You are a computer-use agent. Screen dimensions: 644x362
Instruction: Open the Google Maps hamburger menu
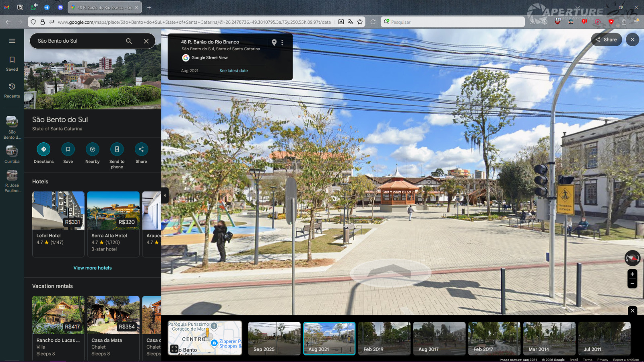pos(12,41)
